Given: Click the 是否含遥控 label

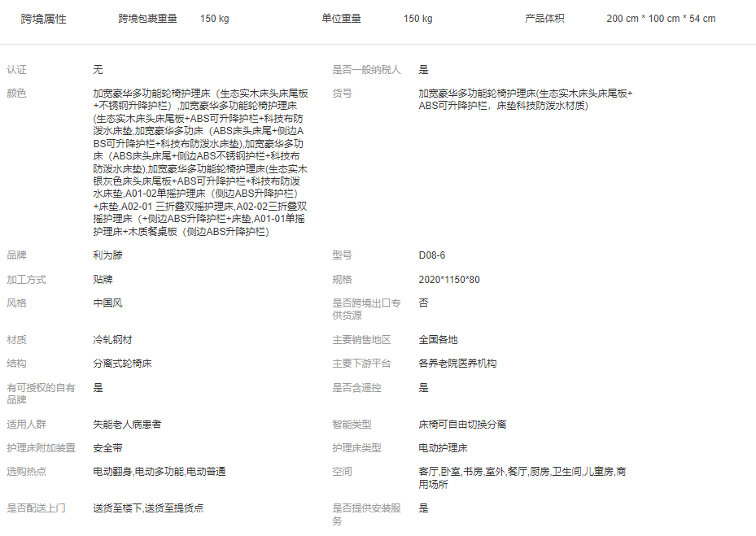Looking at the screenshot, I should [356, 388].
